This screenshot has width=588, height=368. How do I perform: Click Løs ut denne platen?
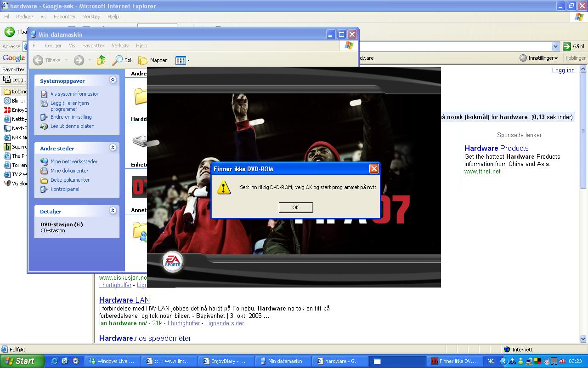[x=73, y=126]
